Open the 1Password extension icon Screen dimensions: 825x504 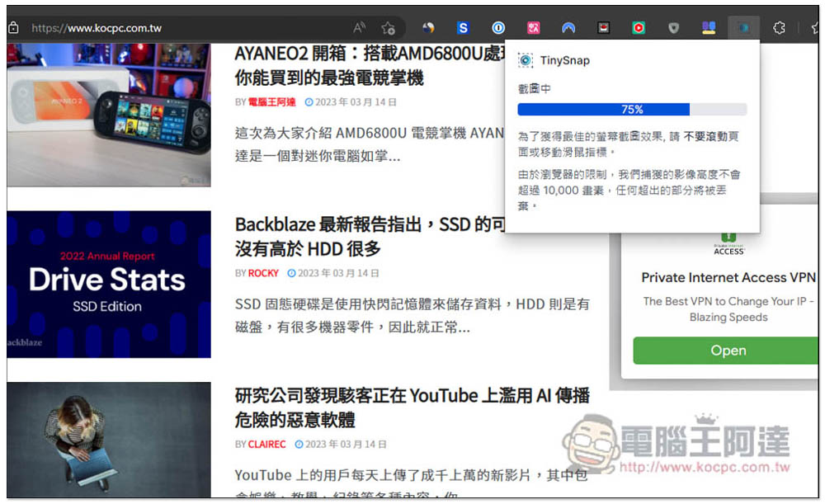[498, 28]
